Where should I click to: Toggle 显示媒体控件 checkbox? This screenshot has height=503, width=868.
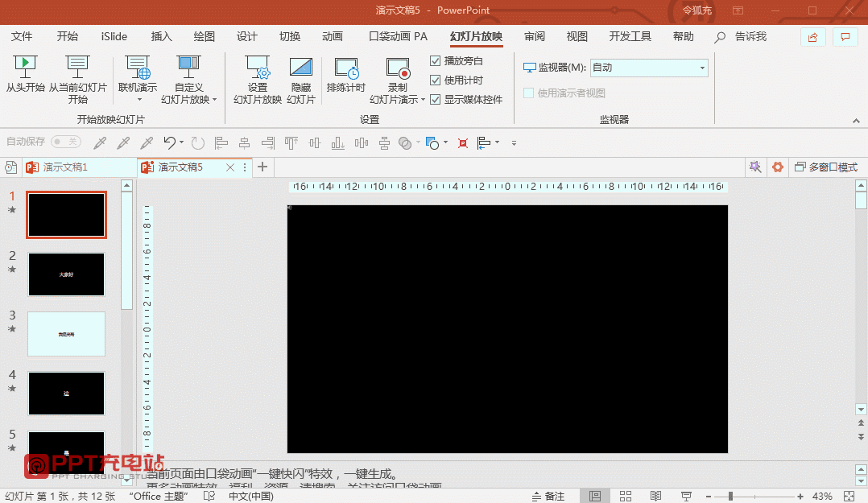click(x=435, y=100)
